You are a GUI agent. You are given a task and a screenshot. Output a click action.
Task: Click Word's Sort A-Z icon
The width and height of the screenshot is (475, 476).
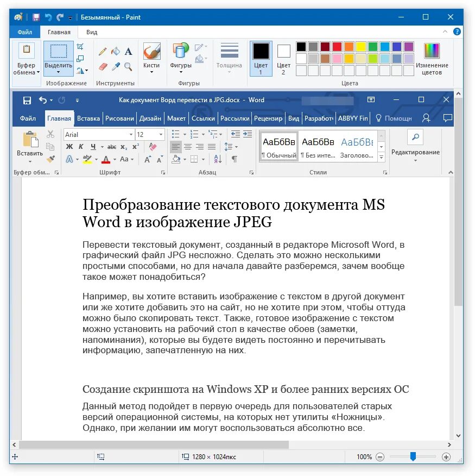(218, 159)
